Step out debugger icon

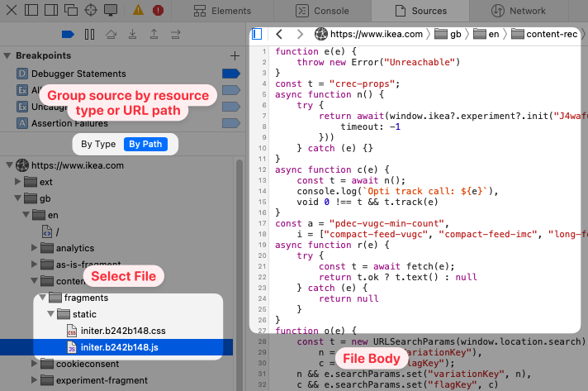pos(154,35)
